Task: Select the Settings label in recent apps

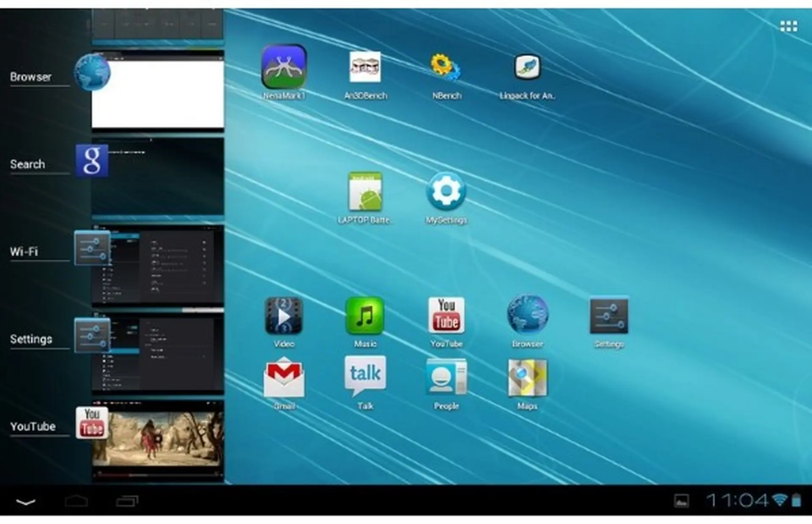Action: pos(31,339)
